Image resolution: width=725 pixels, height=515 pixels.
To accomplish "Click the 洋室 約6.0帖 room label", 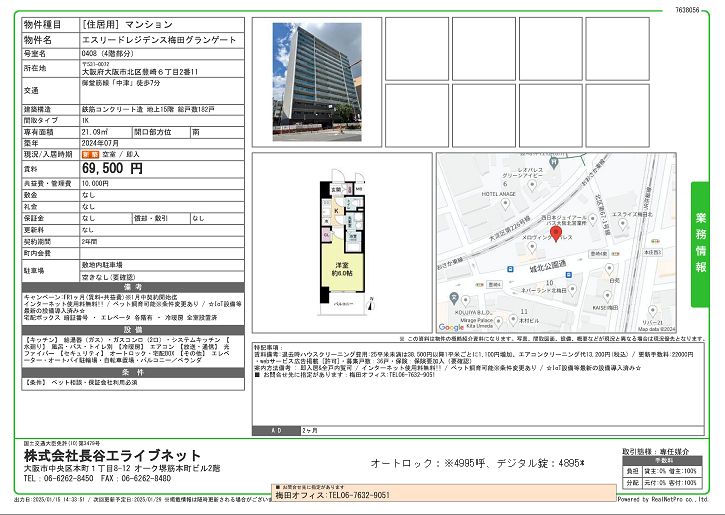I will [342, 269].
